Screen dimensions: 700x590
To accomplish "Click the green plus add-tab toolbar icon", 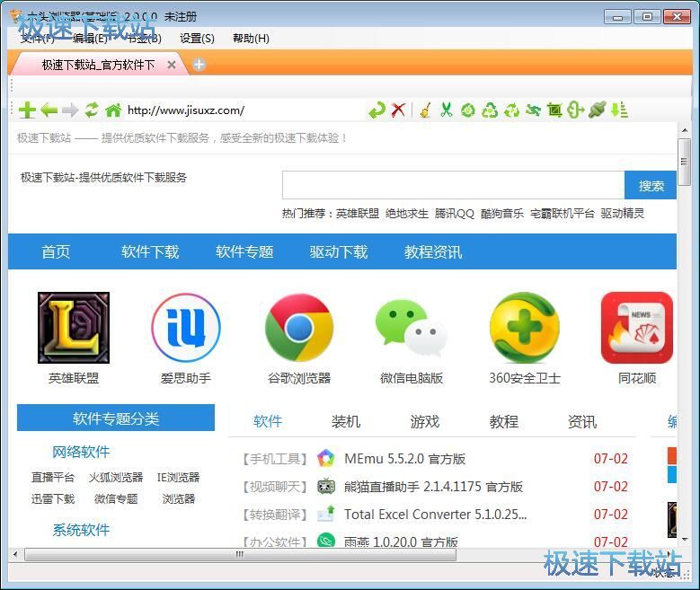I will pos(27,110).
